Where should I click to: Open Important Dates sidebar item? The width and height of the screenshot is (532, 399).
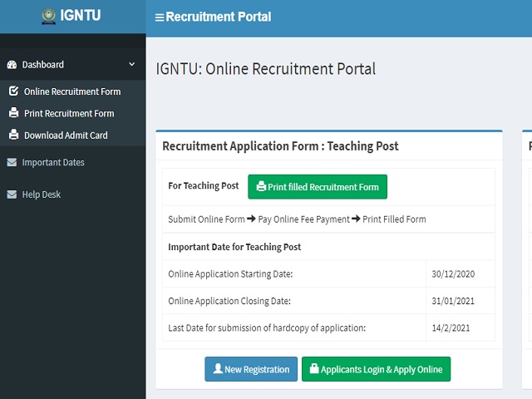72,162
